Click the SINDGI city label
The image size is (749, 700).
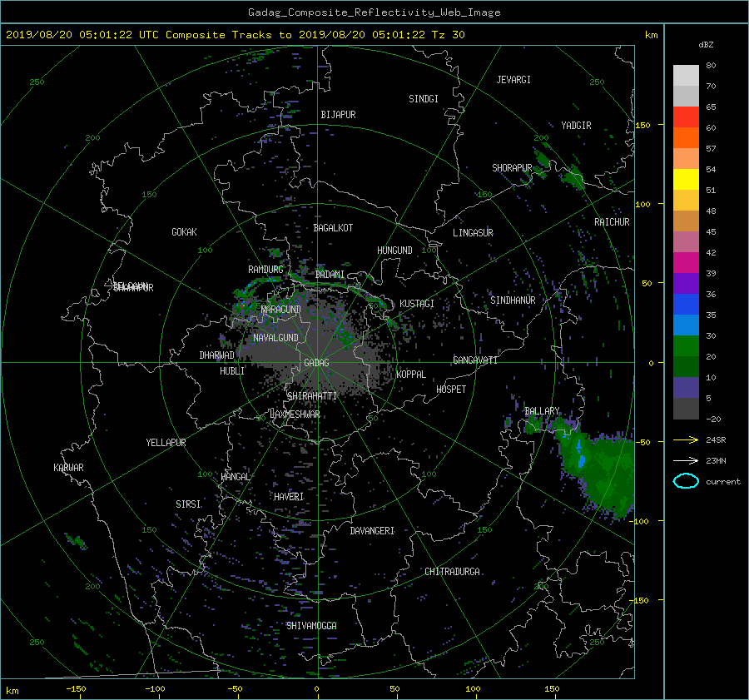coord(424,99)
